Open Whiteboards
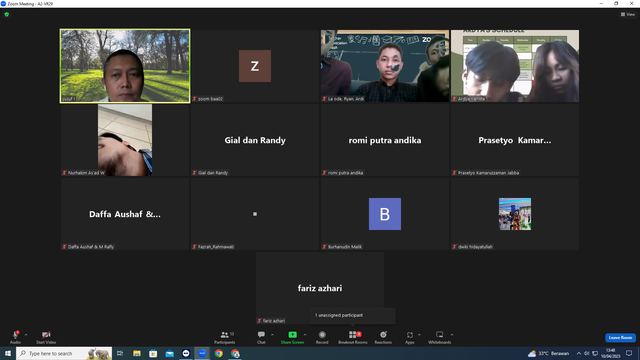Screen dimensions: 640x360 coord(440,337)
